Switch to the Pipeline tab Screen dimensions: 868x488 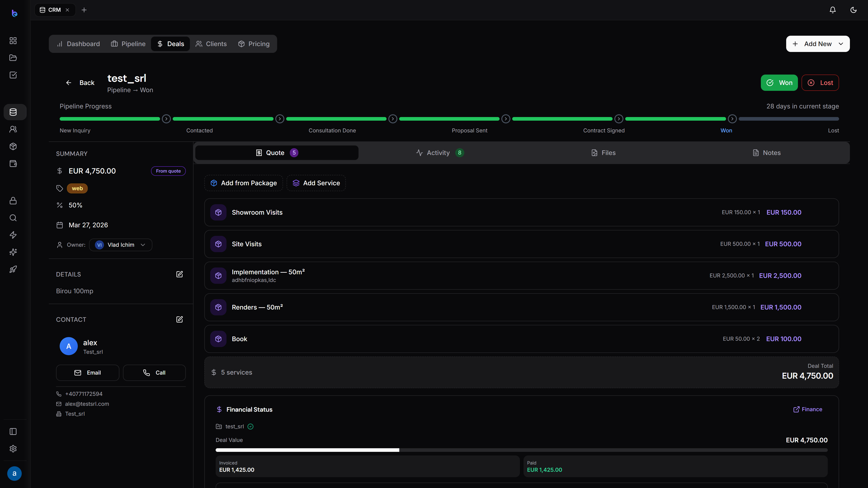point(128,44)
